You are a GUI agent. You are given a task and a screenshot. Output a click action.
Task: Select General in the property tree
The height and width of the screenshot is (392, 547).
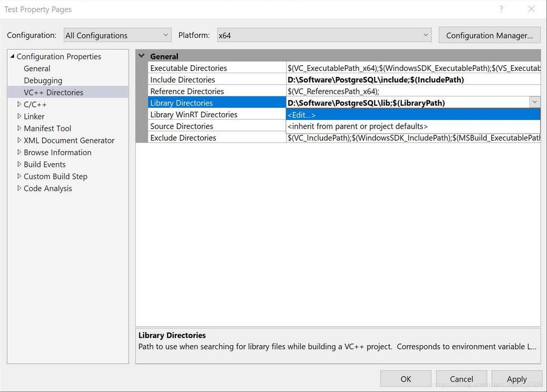pyautogui.click(x=37, y=68)
